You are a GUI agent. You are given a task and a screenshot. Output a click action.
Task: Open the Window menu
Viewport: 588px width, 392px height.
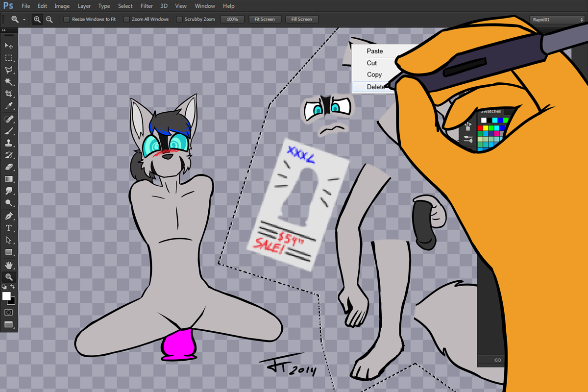pyautogui.click(x=205, y=6)
